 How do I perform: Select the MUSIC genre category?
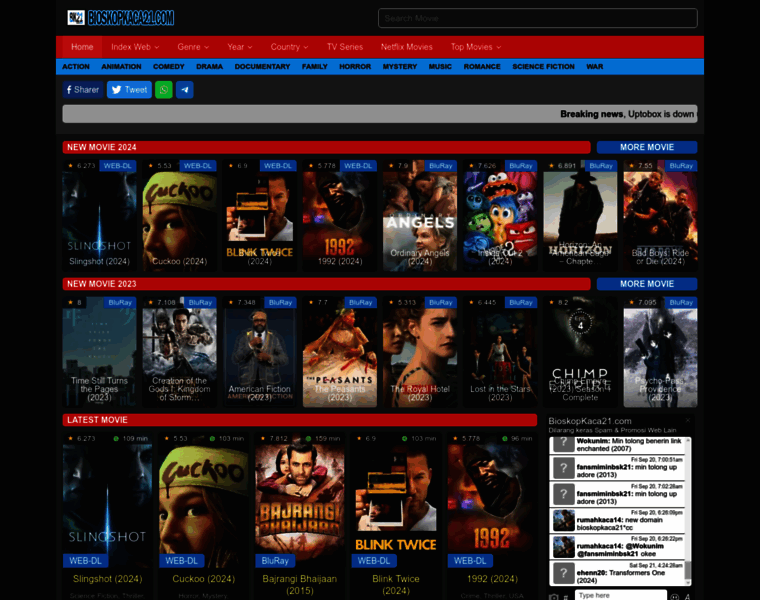click(440, 67)
